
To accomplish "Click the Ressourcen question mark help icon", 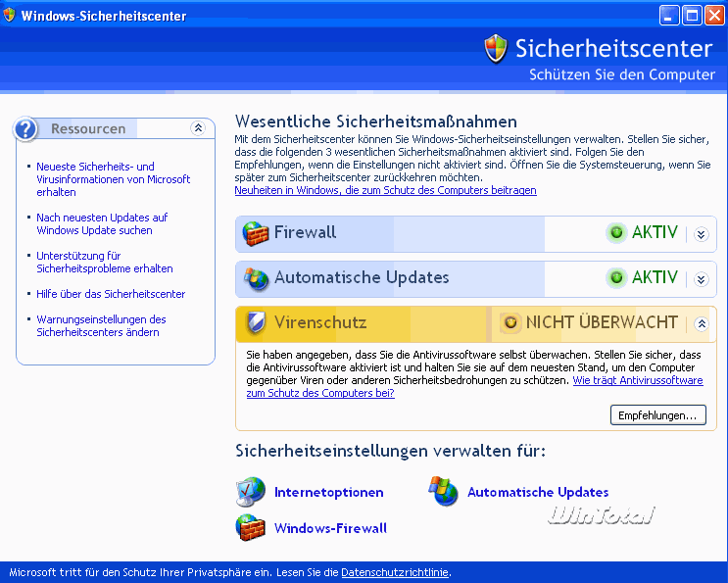I will coord(25,129).
